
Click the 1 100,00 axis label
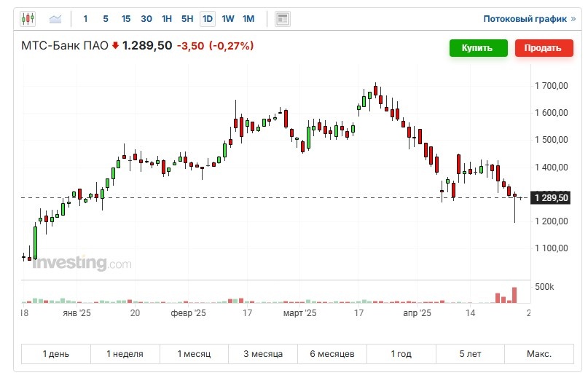(552, 248)
